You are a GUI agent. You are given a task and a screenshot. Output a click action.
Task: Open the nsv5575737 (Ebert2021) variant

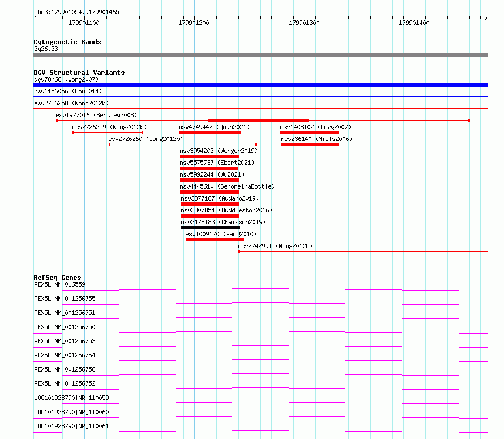pyautogui.click(x=217, y=163)
